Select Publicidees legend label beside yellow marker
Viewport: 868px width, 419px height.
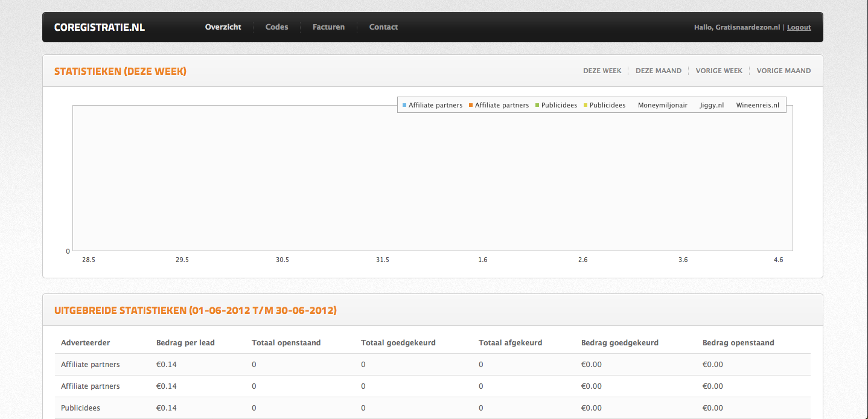607,105
